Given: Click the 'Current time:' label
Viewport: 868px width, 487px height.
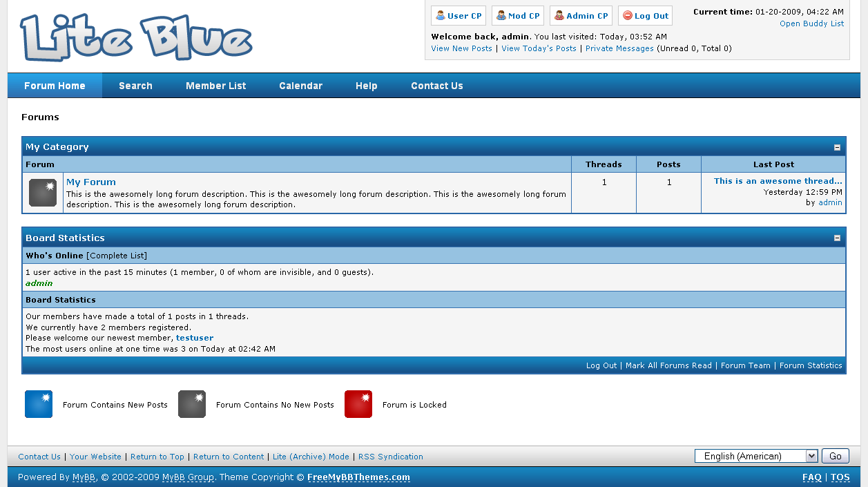Looking at the screenshot, I should 723,12.
